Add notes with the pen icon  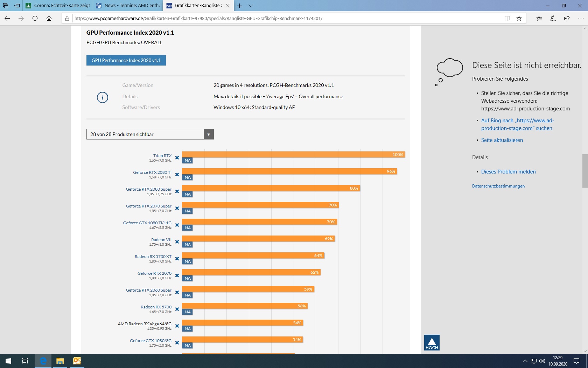(x=553, y=18)
